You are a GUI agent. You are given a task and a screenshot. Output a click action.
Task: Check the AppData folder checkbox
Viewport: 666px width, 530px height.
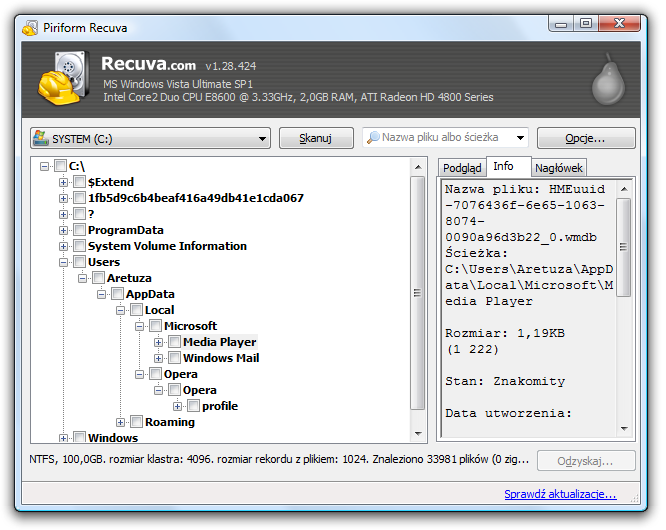point(117,293)
